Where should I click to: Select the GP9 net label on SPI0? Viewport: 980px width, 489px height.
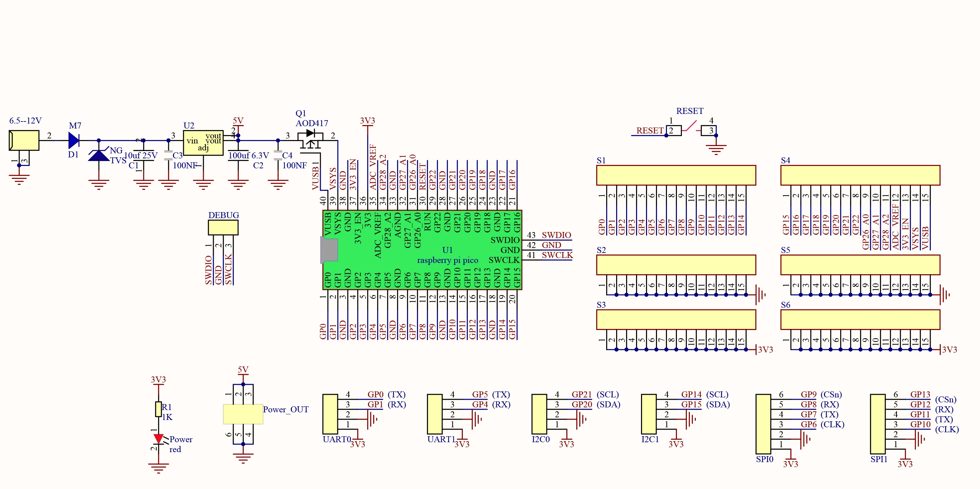808,394
